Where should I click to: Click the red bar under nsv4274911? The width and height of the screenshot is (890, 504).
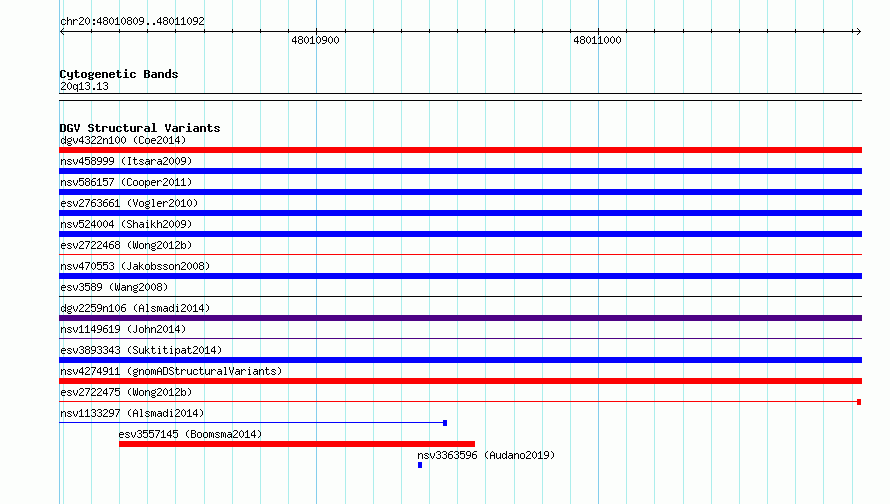[460, 381]
